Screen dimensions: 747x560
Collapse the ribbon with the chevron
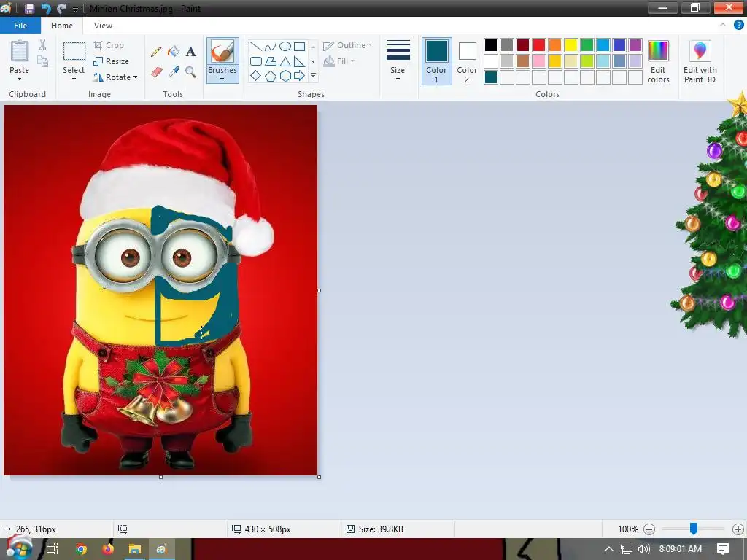point(723,26)
